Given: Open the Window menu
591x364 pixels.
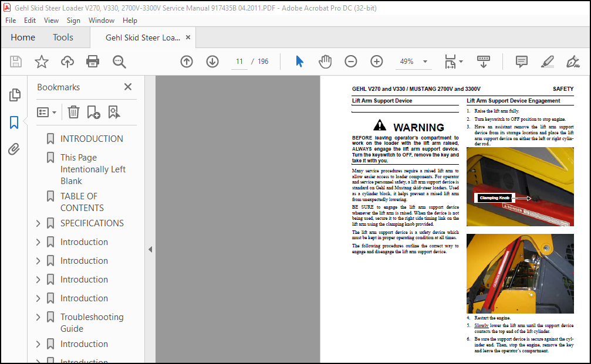Looking at the screenshot, I should [x=102, y=21].
